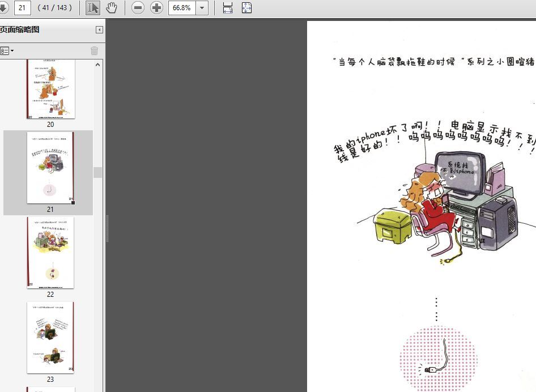Click the next page down-arrow button
Image resolution: width=536 pixels, height=392 pixels.
(3, 7)
